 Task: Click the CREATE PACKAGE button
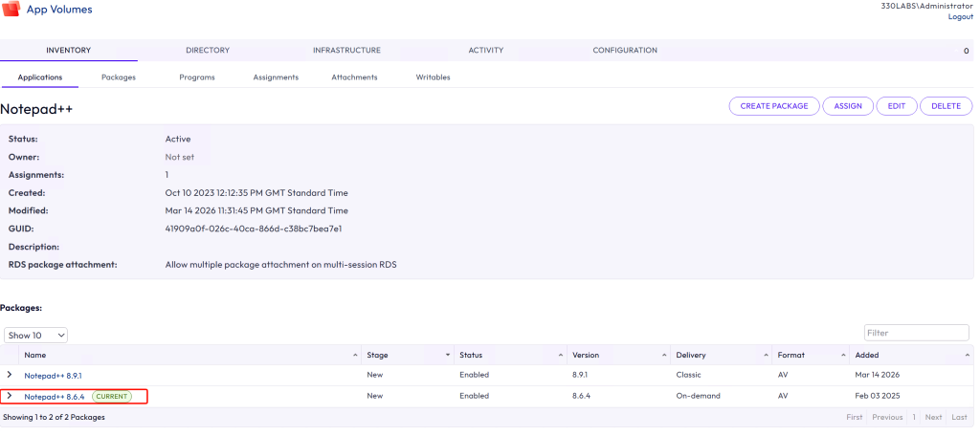click(774, 106)
